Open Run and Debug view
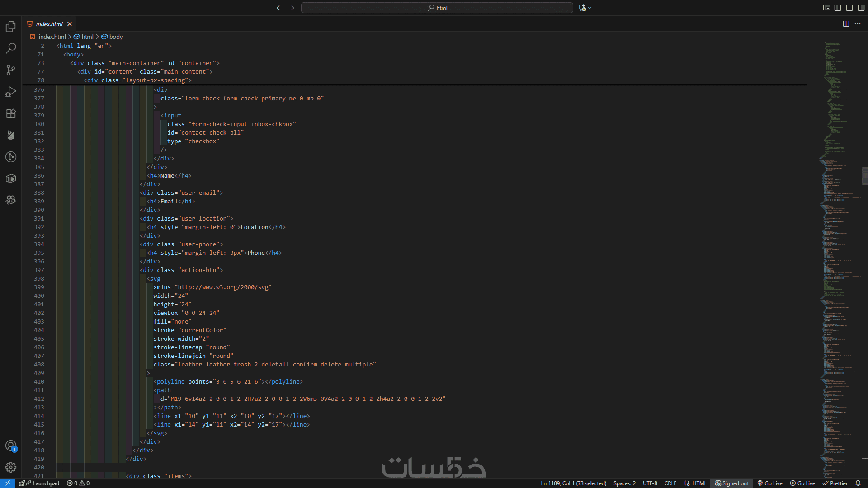Viewport: 868px width, 488px height. 11,92
